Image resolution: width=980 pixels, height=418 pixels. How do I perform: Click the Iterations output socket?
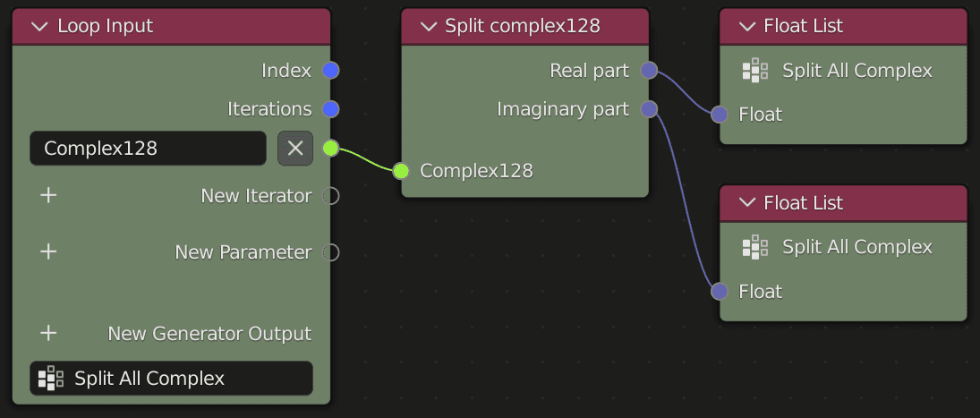[x=330, y=109]
